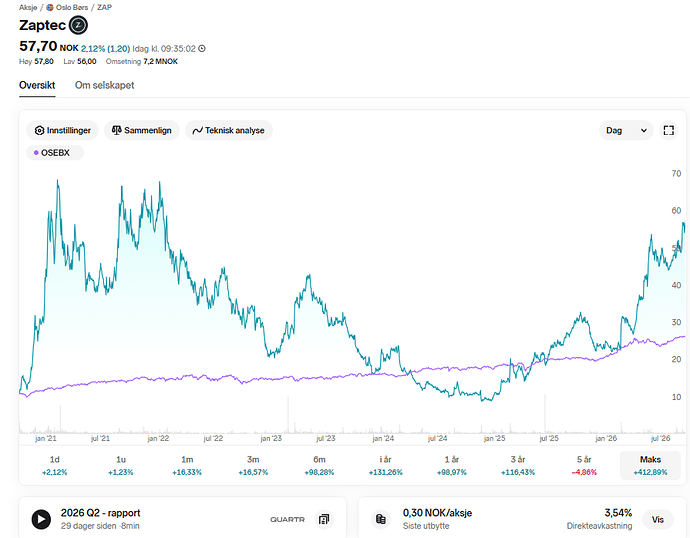Open chart settings via Innstillinger

click(62, 130)
